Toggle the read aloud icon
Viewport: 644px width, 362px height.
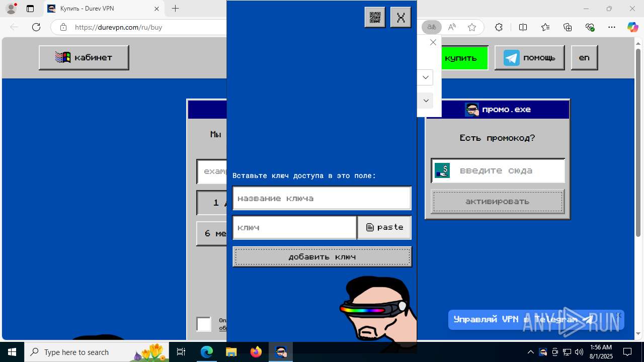[452, 27]
